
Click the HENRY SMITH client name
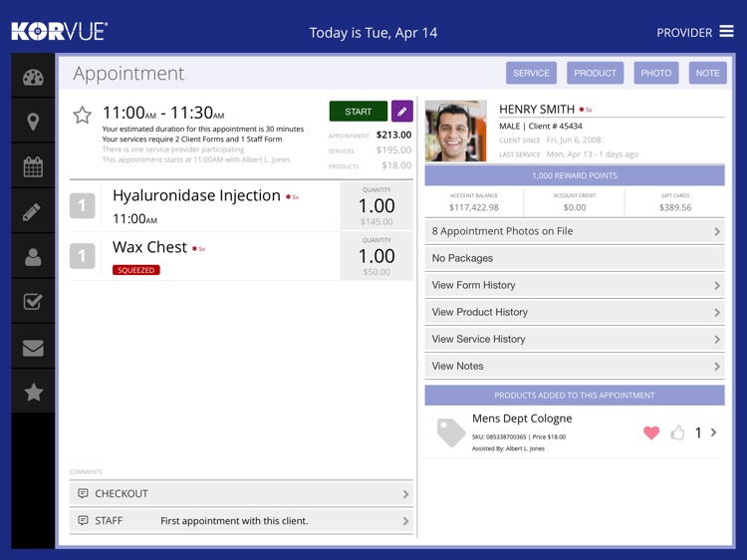click(537, 110)
